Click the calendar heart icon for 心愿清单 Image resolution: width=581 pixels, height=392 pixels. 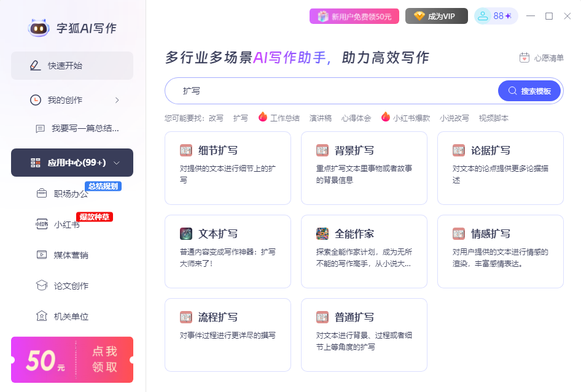point(524,58)
